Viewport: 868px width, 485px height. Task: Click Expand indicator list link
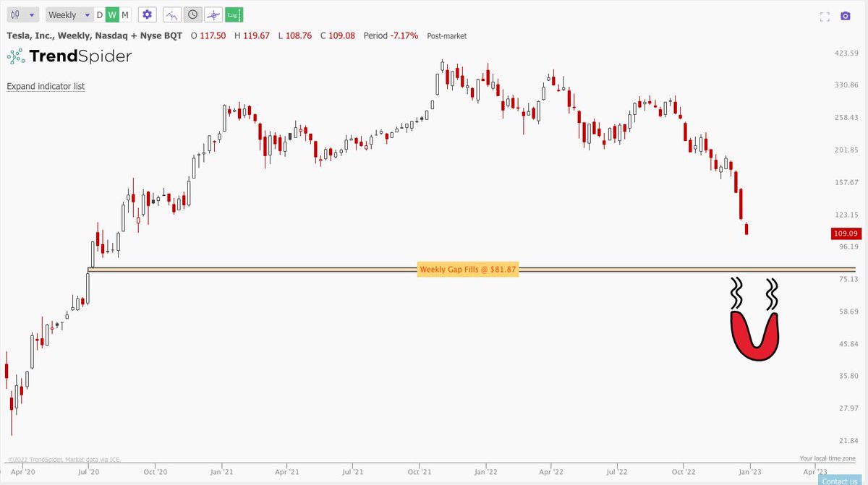click(46, 86)
